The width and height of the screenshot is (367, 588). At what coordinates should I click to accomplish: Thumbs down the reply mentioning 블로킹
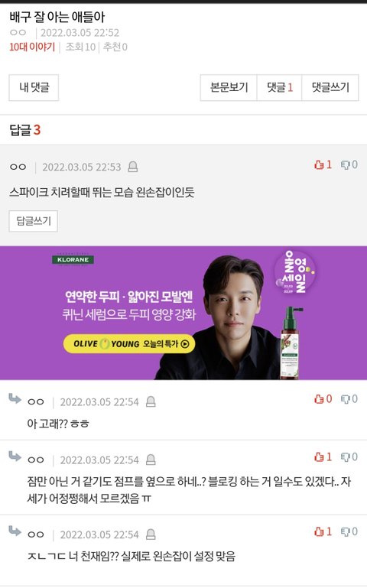coord(349,456)
